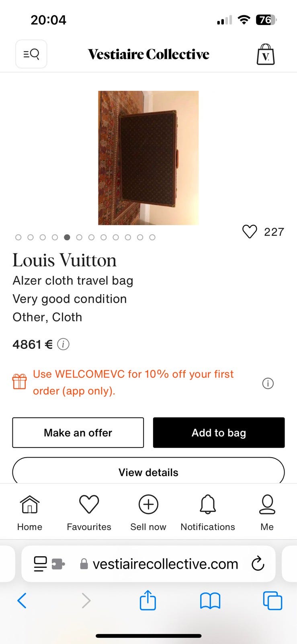Expand View details section
This screenshot has height=644, width=297.
pyautogui.click(x=148, y=472)
